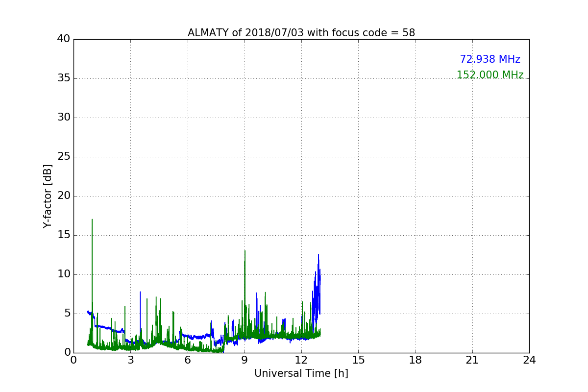Viewport: 588px width, 392px height.
Task: Click the y-axis tick label '5'
Action: coord(67,314)
